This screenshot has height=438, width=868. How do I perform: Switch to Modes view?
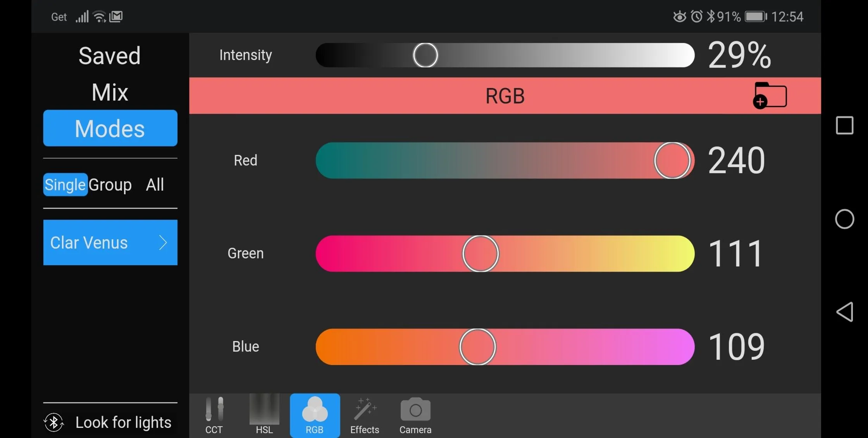[x=109, y=128]
